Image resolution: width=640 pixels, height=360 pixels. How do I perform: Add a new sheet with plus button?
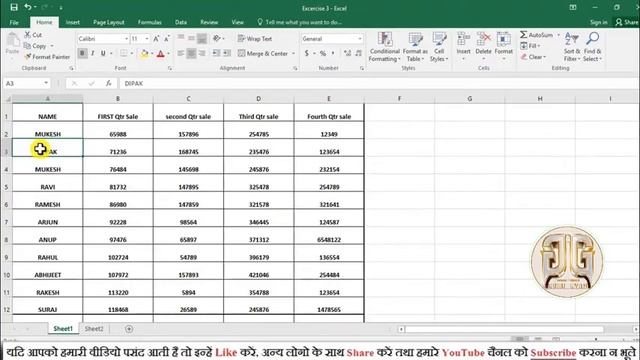[129, 329]
